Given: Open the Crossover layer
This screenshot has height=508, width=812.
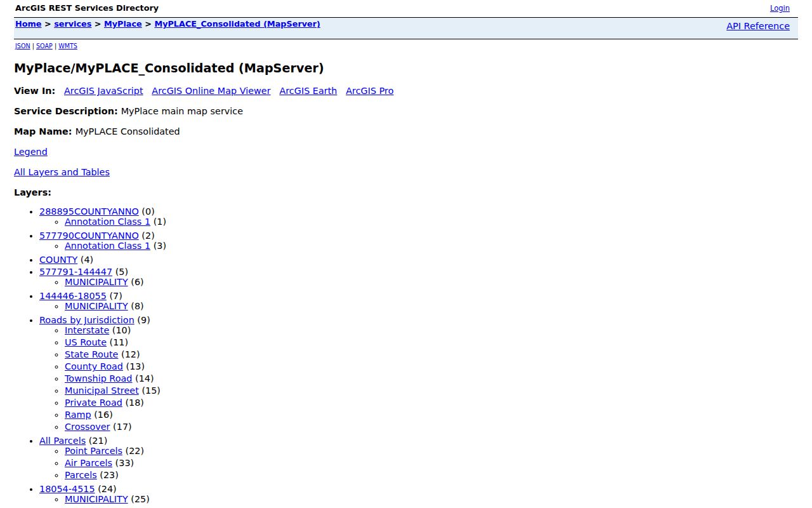Looking at the screenshot, I should [x=87, y=427].
